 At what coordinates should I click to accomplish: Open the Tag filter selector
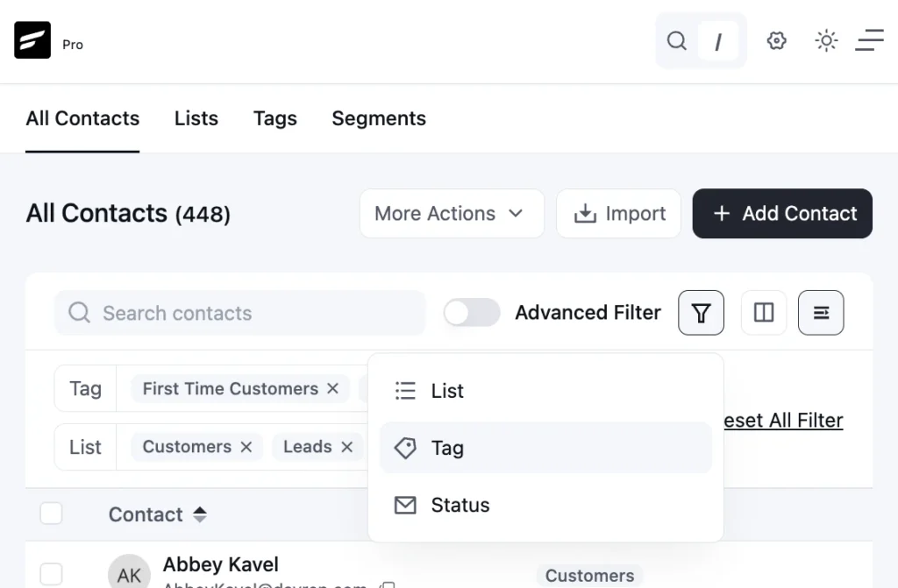[85, 389]
